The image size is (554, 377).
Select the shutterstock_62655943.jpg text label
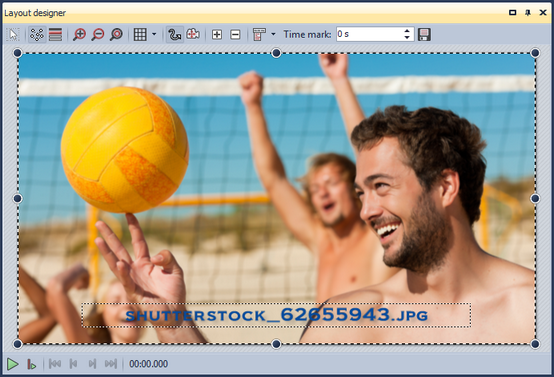coord(276,315)
